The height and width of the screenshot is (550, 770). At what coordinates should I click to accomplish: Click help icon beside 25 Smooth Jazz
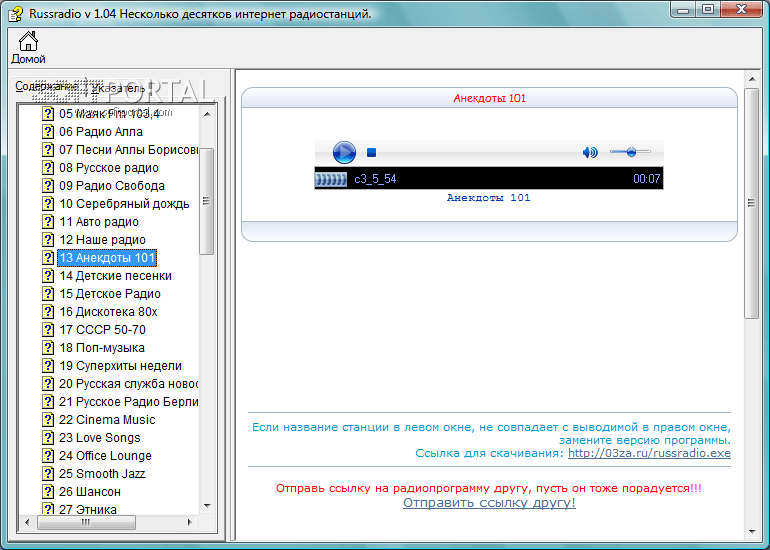(48, 474)
